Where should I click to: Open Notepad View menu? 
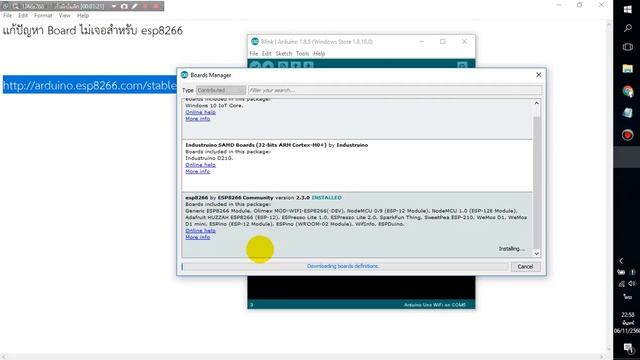click(64, 16)
